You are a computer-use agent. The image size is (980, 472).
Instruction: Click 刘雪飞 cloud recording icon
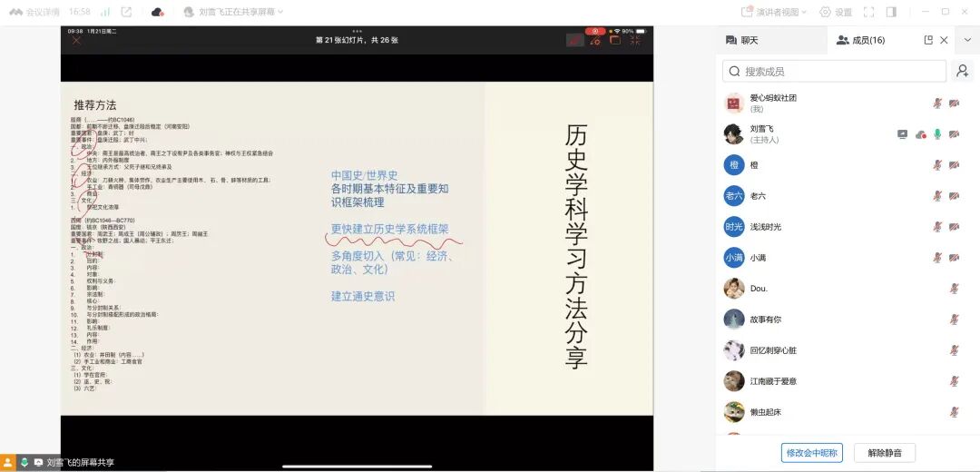pos(921,133)
